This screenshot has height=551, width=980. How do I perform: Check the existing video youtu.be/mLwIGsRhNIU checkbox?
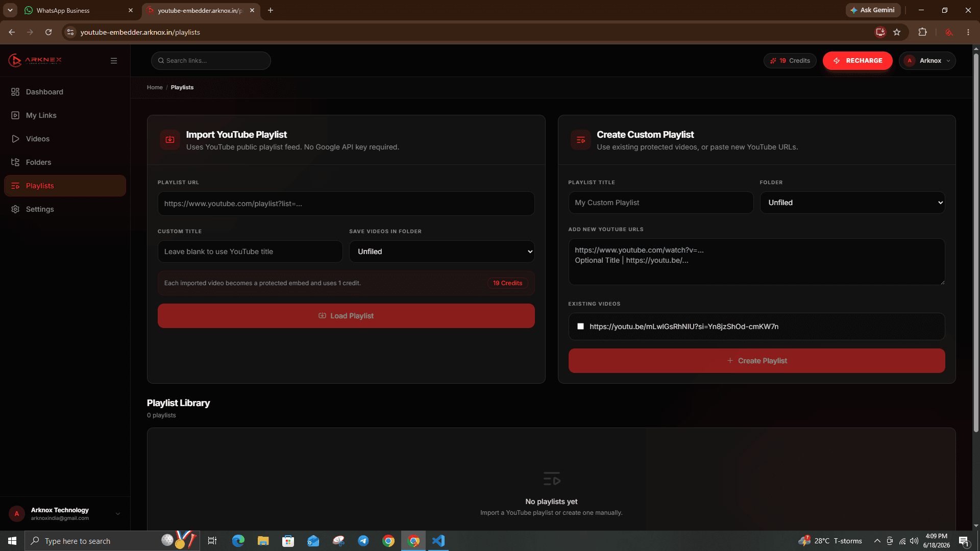(580, 327)
